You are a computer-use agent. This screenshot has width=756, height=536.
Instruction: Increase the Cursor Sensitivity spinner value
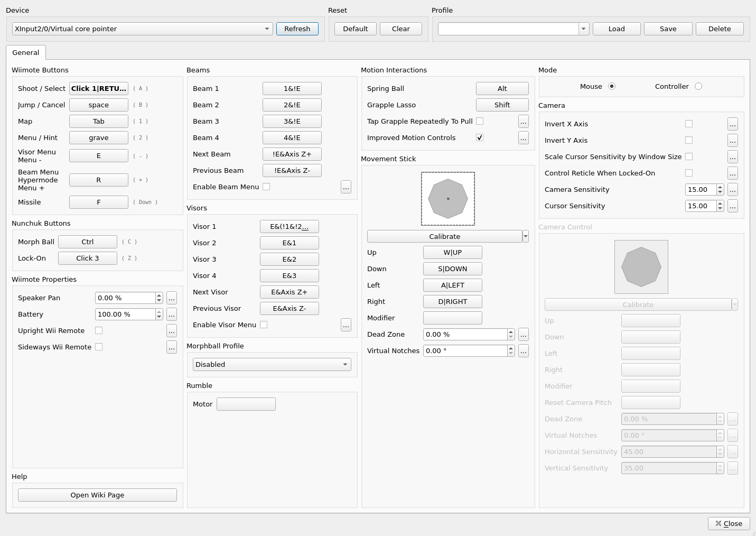point(720,204)
